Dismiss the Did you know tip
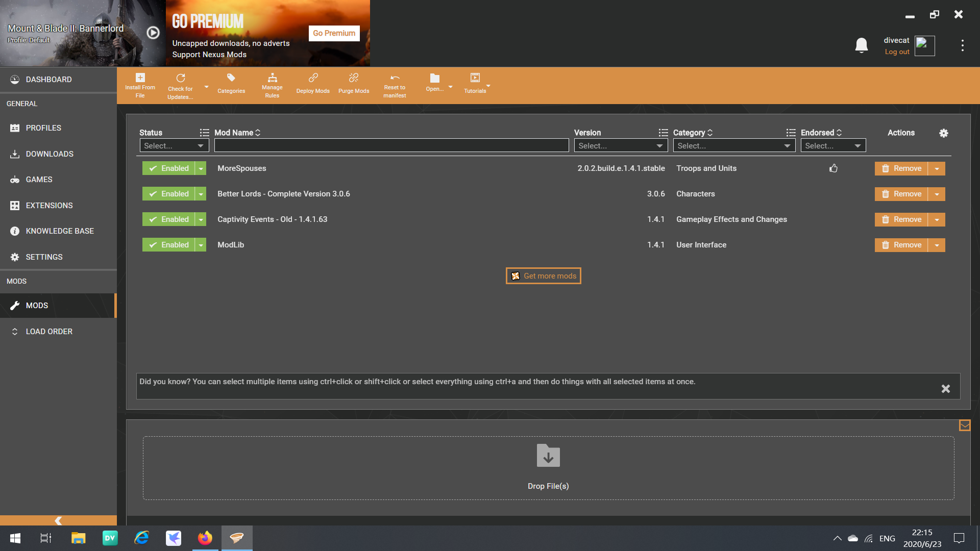Viewport: 980px width, 551px height. pyautogui.click(x=946, y=389)
